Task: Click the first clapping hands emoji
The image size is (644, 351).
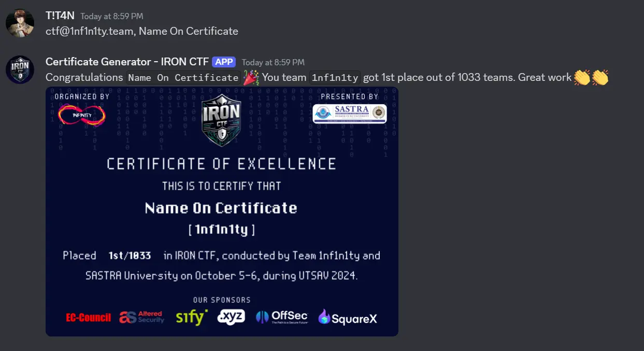Action: click(582, 77)
